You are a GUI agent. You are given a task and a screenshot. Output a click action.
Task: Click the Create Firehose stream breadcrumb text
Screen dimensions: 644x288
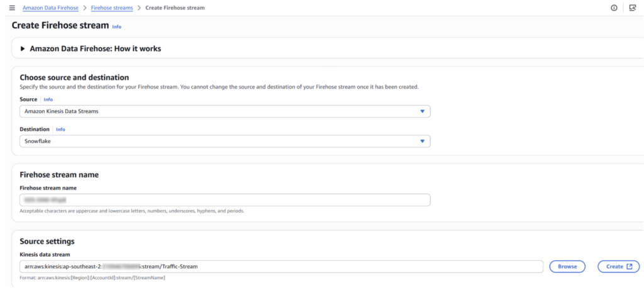coord(175,8)
